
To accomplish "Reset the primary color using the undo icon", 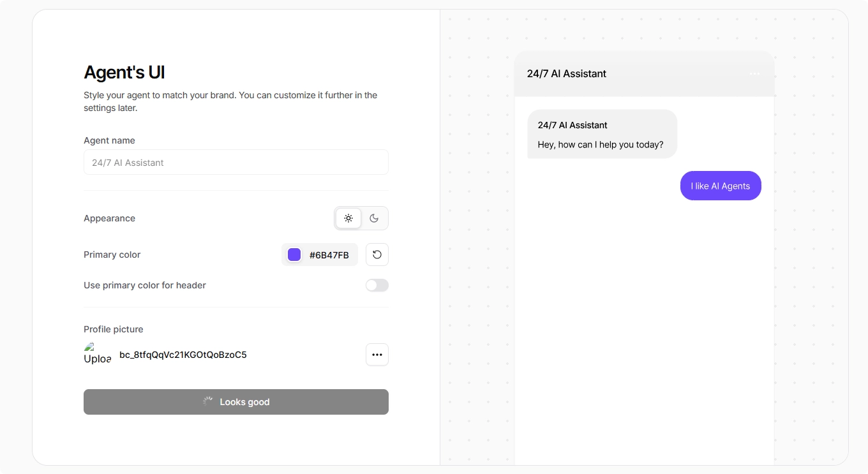I will tap(377, 254).
